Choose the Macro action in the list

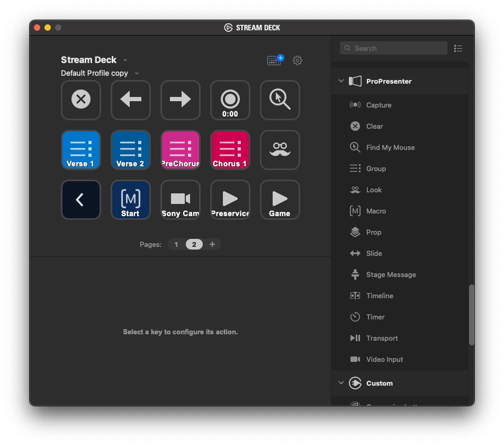tap(400, 211)
